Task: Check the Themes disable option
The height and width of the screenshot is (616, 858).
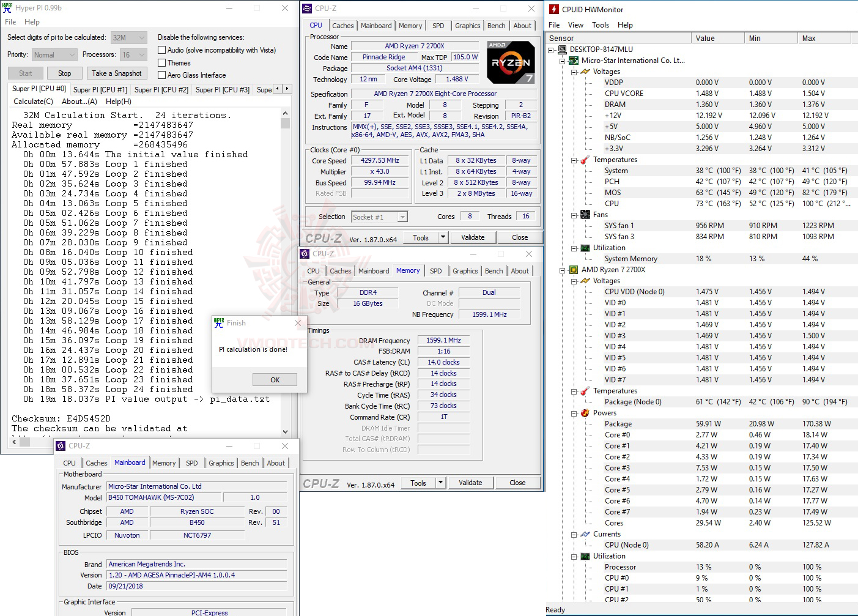Action: [161, 62]
